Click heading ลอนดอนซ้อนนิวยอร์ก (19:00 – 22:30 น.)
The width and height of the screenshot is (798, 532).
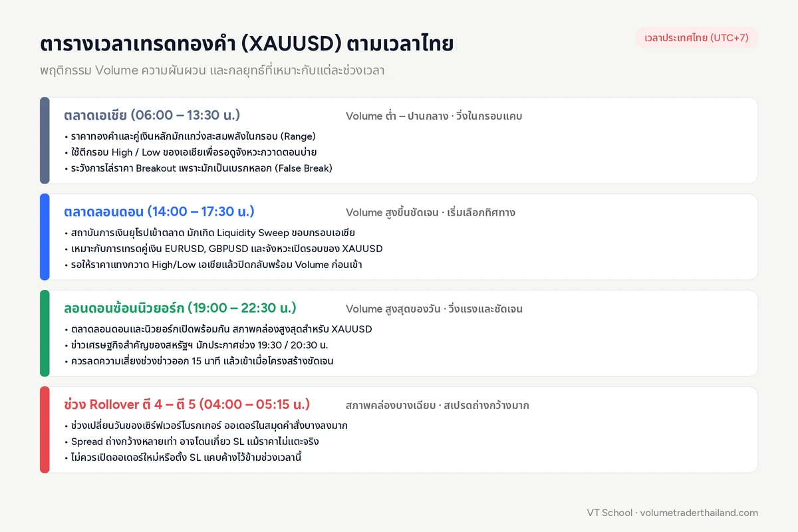tap(180, 308)
